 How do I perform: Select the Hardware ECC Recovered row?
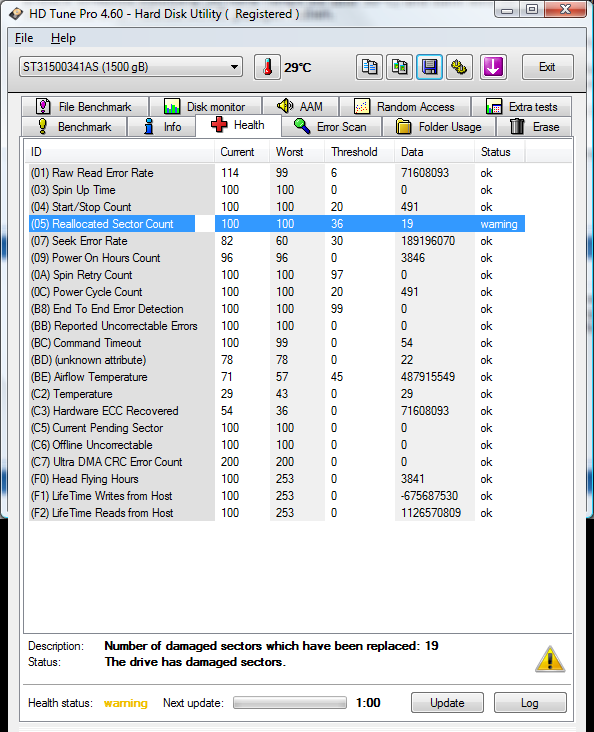pos(277,411)
